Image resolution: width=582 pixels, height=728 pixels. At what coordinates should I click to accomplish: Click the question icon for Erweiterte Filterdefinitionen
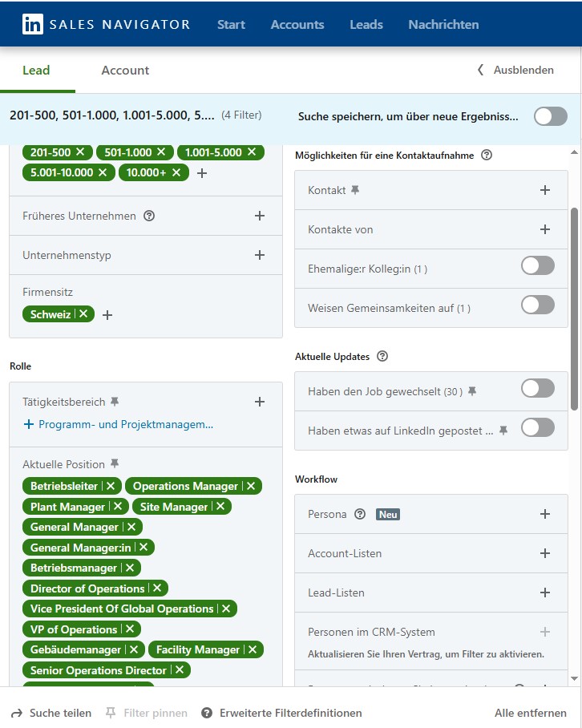pyautogui.click(x=207, y=713)
